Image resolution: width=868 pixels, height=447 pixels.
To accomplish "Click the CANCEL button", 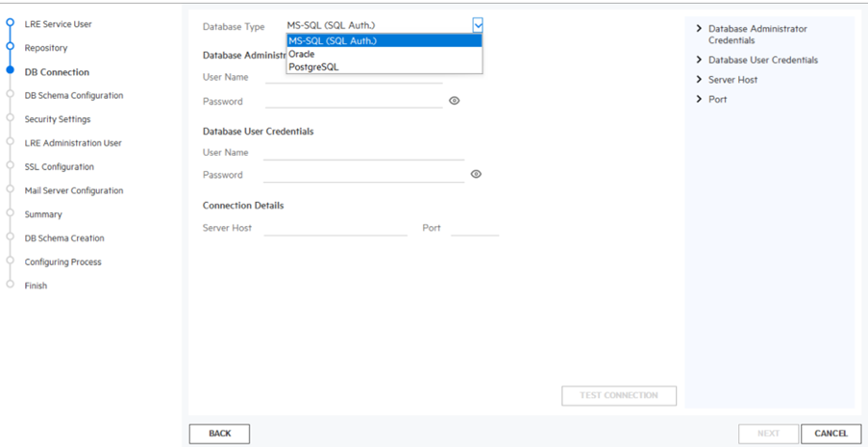I will pyautogui.click(x=831, y=434).
